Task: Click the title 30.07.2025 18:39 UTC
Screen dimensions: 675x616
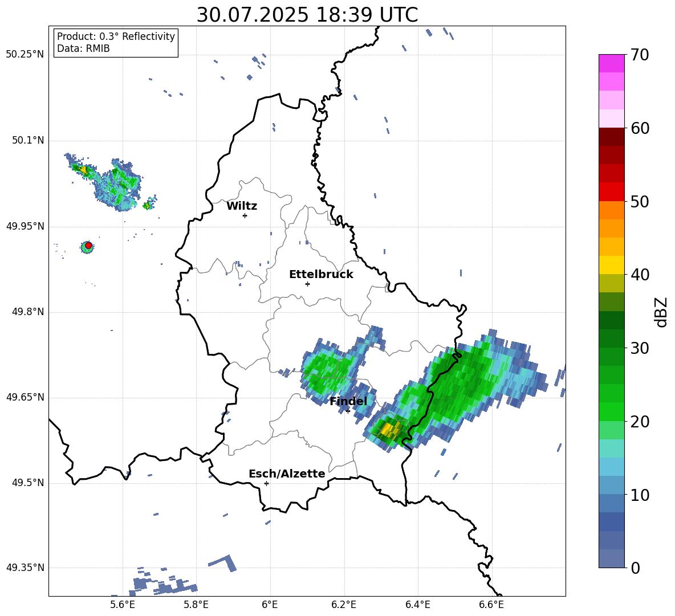Action: pyautogui.click(x=307, y=15)
